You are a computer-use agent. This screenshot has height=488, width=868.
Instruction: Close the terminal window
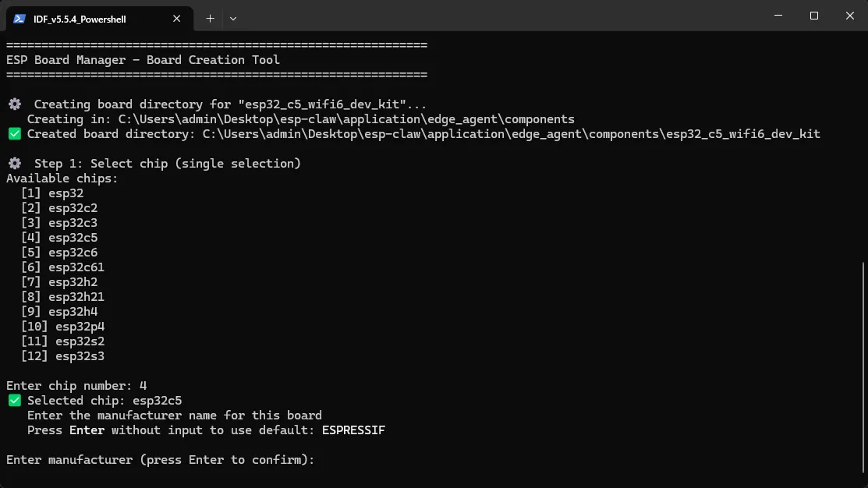pos(850,16)
